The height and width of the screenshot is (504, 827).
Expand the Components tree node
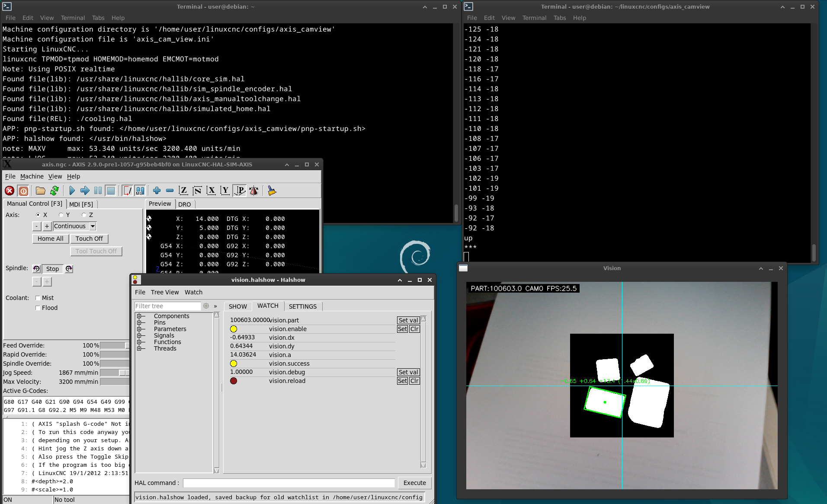139,316
